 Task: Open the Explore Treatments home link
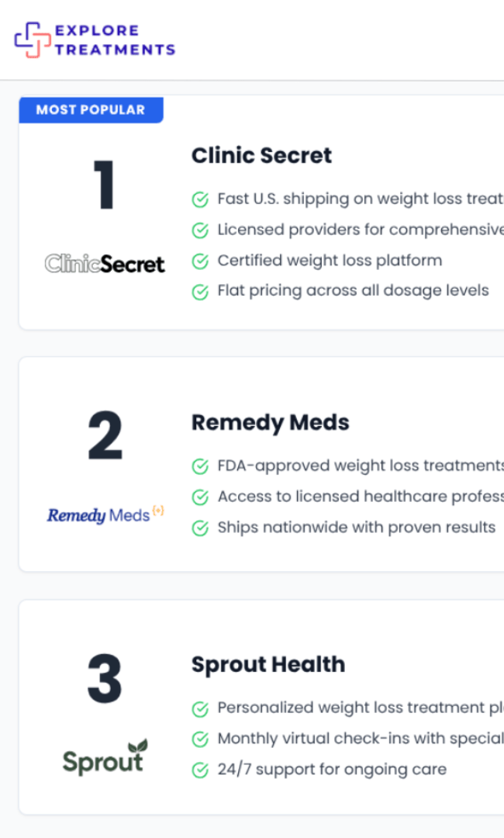point(115,40)
